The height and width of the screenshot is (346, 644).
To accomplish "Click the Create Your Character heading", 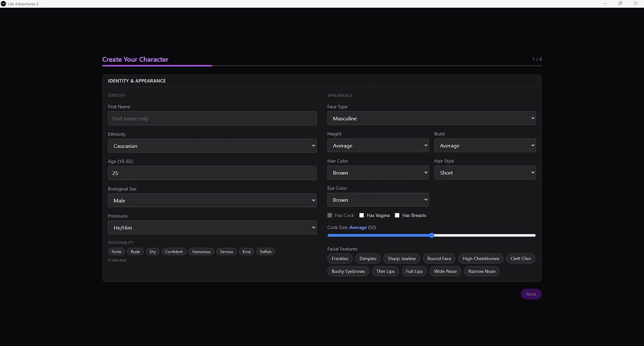I will tap(135, 59).
